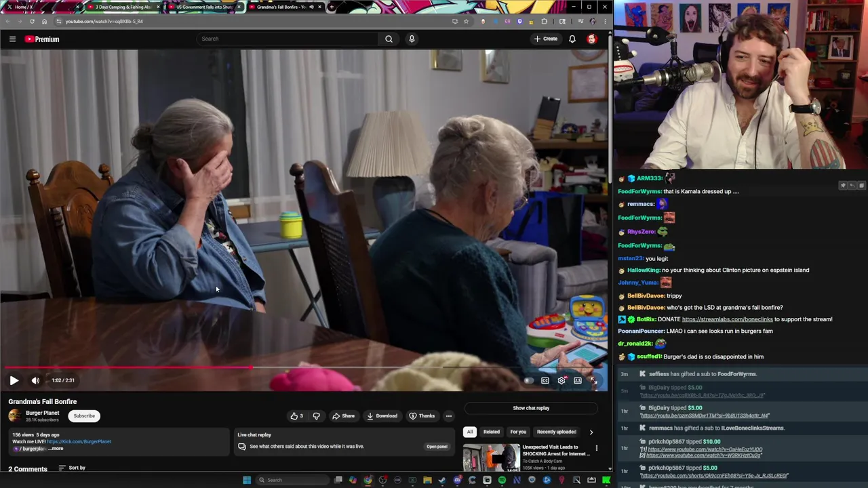Seek on the video progress bar
This screenshot has width=868, height=488.
(x=304, y=367)
